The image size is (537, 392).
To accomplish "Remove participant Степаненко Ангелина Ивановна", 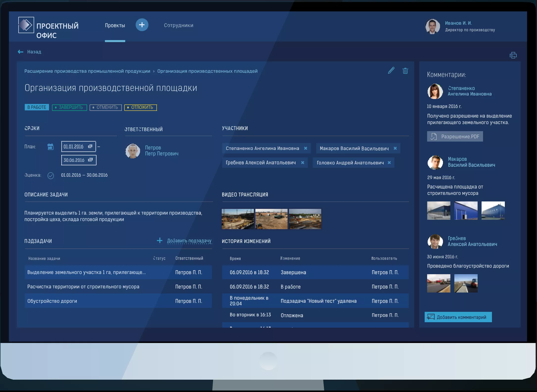I will 306,148.
